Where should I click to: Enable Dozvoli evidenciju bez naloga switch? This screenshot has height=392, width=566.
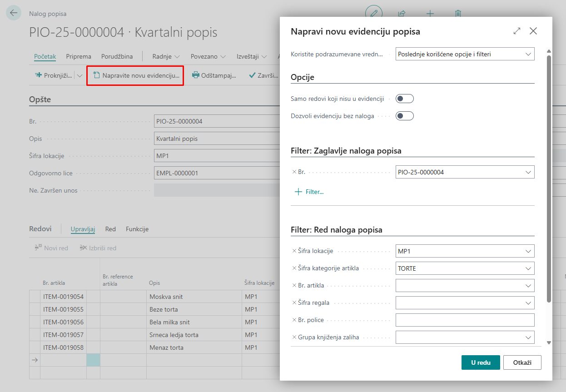point(404,116)
